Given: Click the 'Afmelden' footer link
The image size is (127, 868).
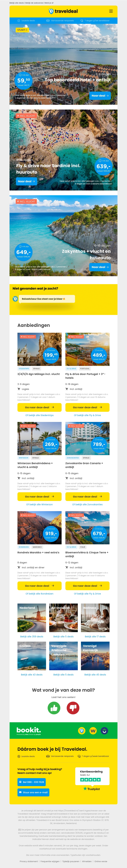Looking at the screenshot, I should pyautogui.click(x=87, y=861).
